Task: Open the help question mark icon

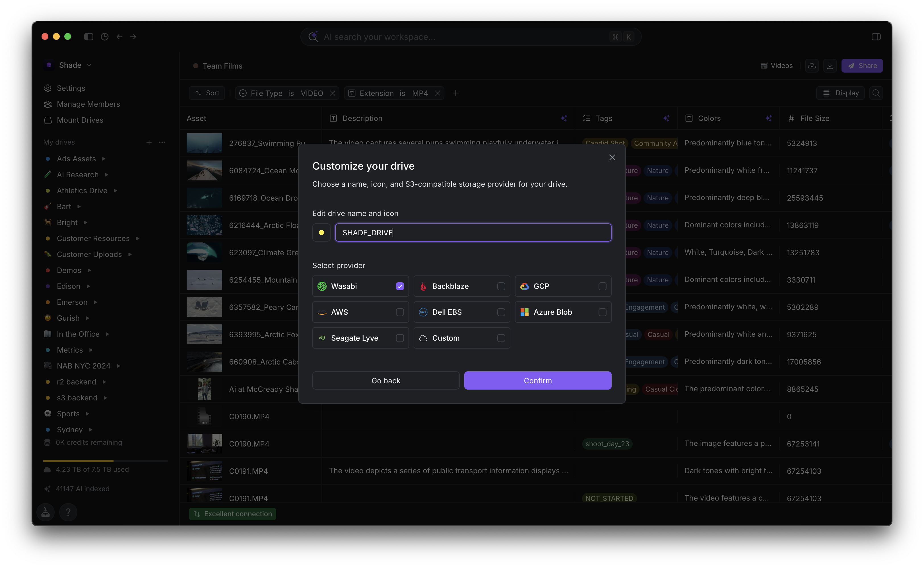Action: [x=68, y=512]
